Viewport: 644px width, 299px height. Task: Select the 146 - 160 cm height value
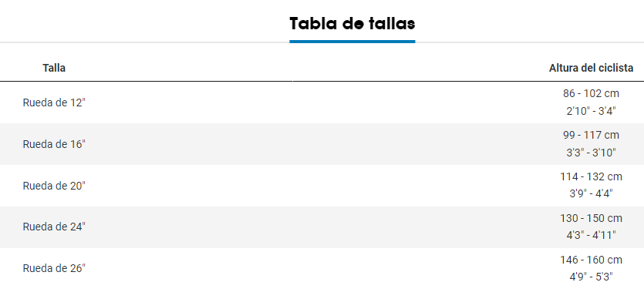tap(591, 260)
